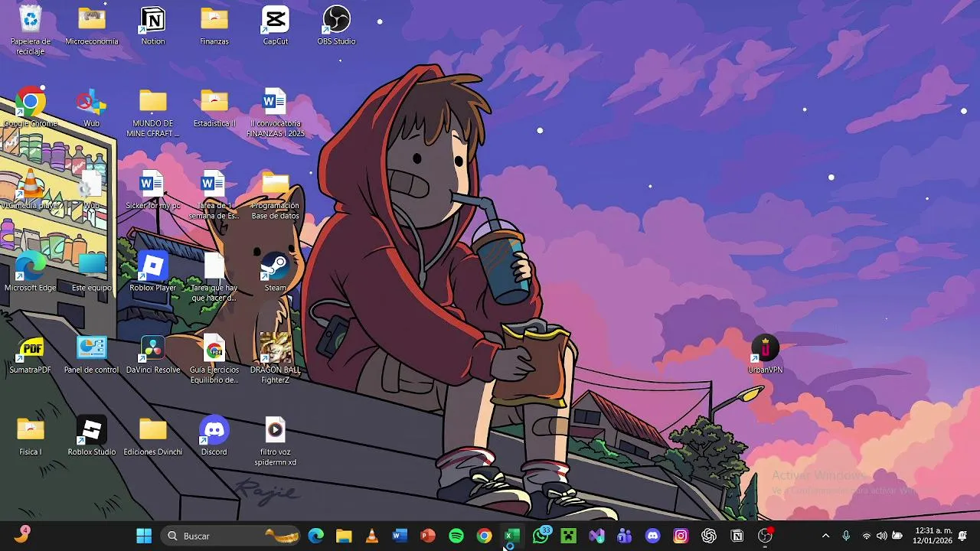
Task: Open VLC from the taskbar
Action: 372,536
